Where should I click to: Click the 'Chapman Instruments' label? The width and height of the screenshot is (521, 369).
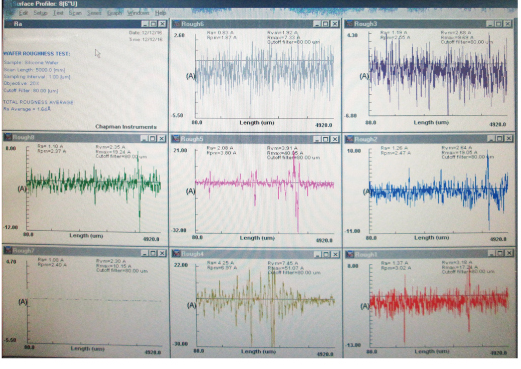click(126, 127)
